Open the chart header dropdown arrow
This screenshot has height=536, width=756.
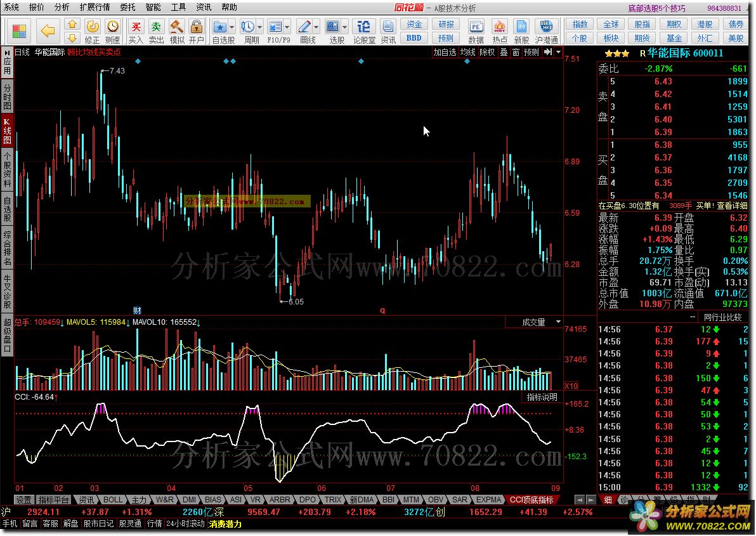tap(558, 52)
